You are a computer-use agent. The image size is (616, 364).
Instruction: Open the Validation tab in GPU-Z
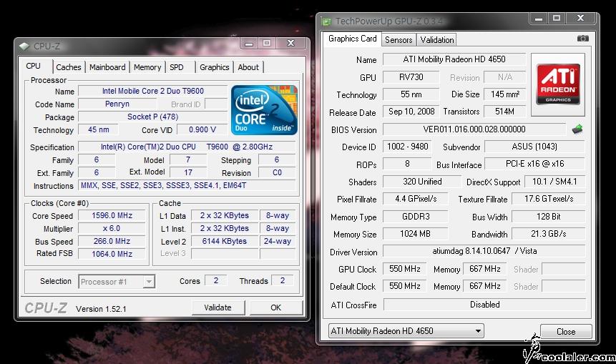(x=437, y=39)
